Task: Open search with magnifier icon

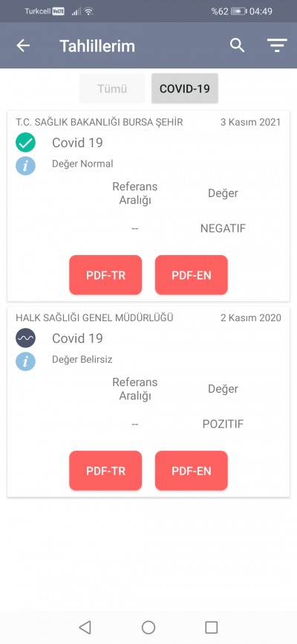Action: point(237,45)
